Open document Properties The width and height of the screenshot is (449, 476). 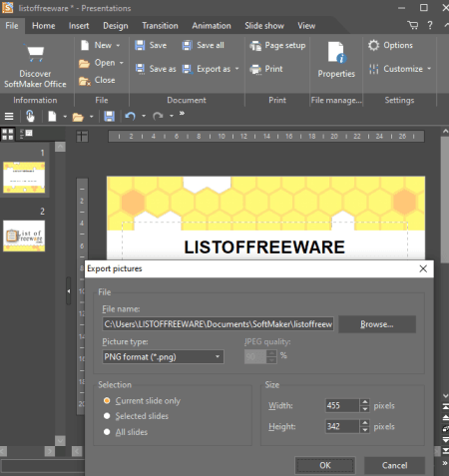336,60
